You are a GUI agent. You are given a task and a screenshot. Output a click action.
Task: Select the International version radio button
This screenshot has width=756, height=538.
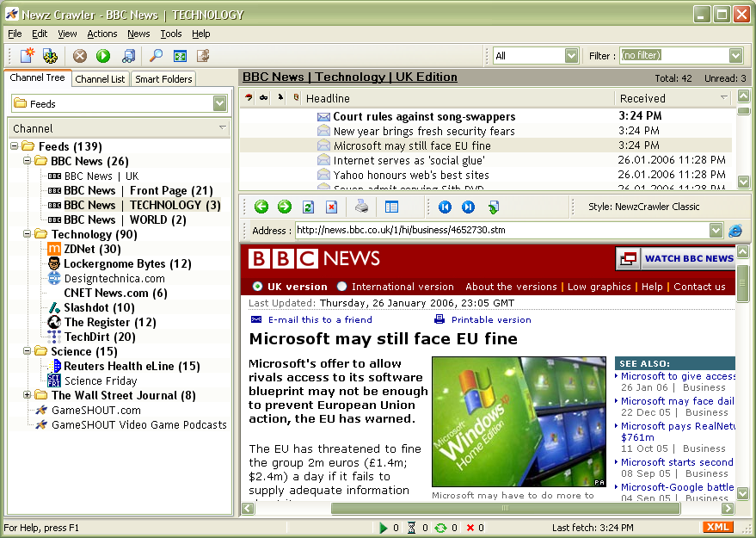point(342,287)
